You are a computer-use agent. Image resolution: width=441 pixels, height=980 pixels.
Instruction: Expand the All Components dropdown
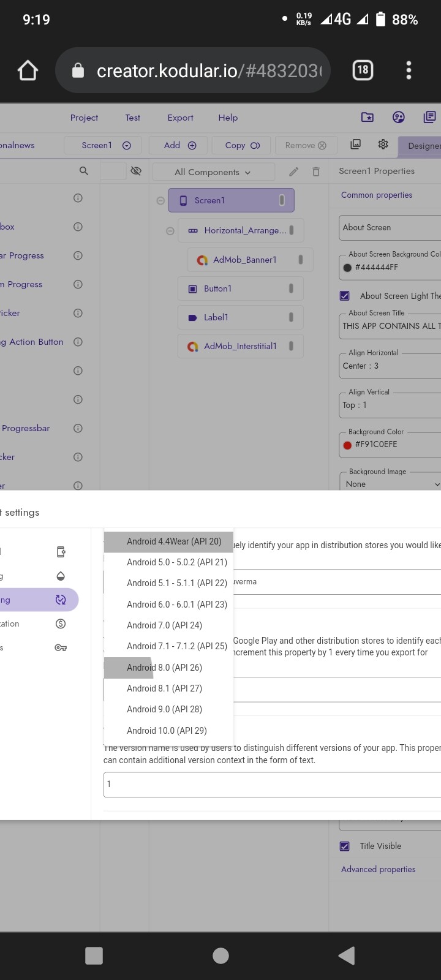pos(213,172)
